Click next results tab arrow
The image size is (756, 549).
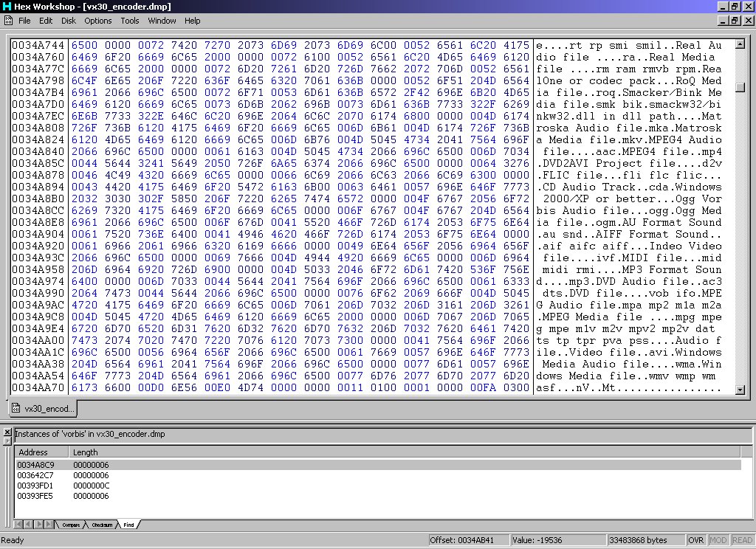pos(38,525)
